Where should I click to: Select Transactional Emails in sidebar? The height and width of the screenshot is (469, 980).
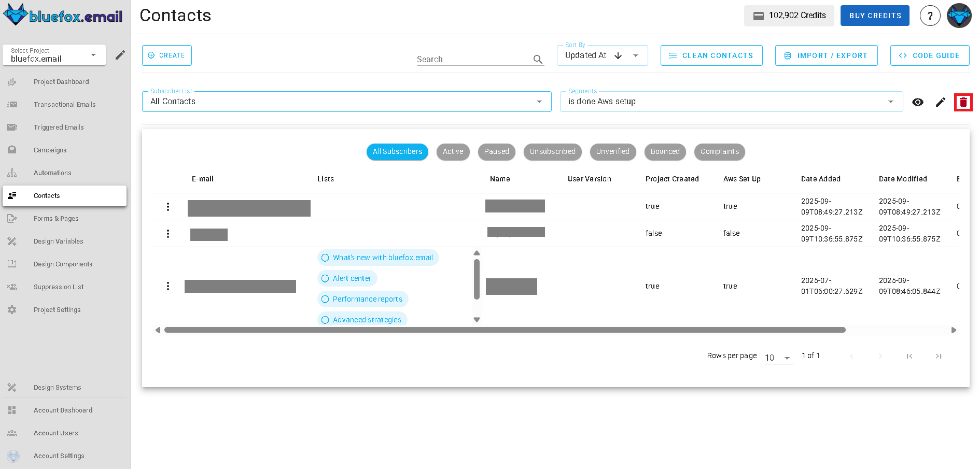click(x=64, y=104)
